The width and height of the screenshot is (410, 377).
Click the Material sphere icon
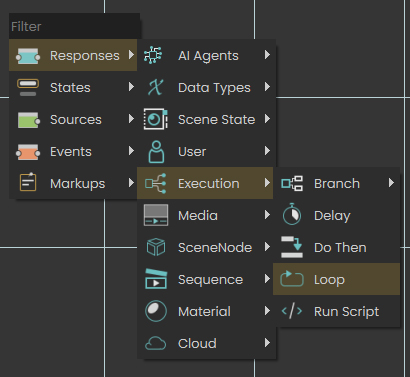156,311
